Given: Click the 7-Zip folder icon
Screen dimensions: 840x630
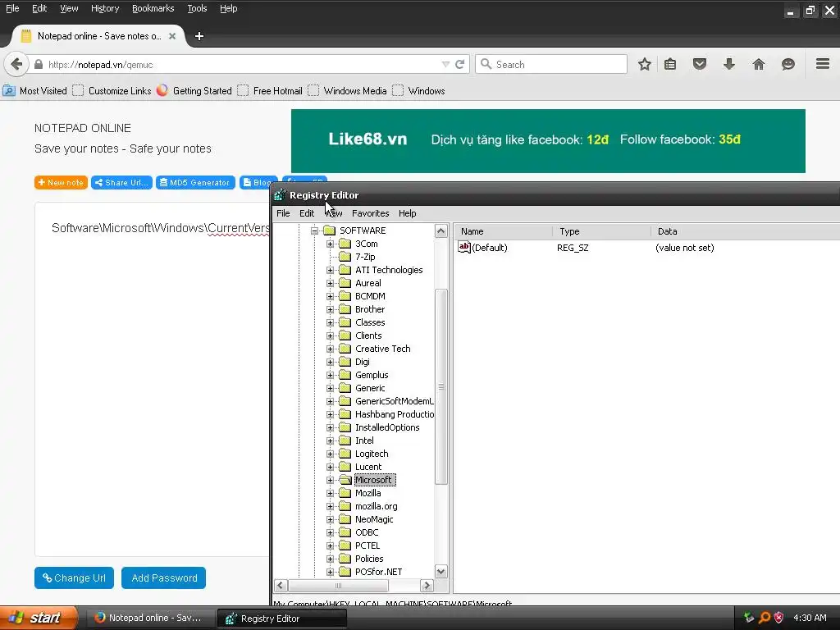Looking at the screenshot, I should [345, 257].
